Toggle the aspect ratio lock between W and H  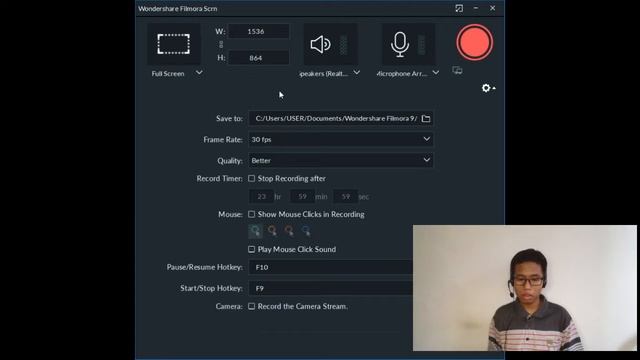(221, 44)
